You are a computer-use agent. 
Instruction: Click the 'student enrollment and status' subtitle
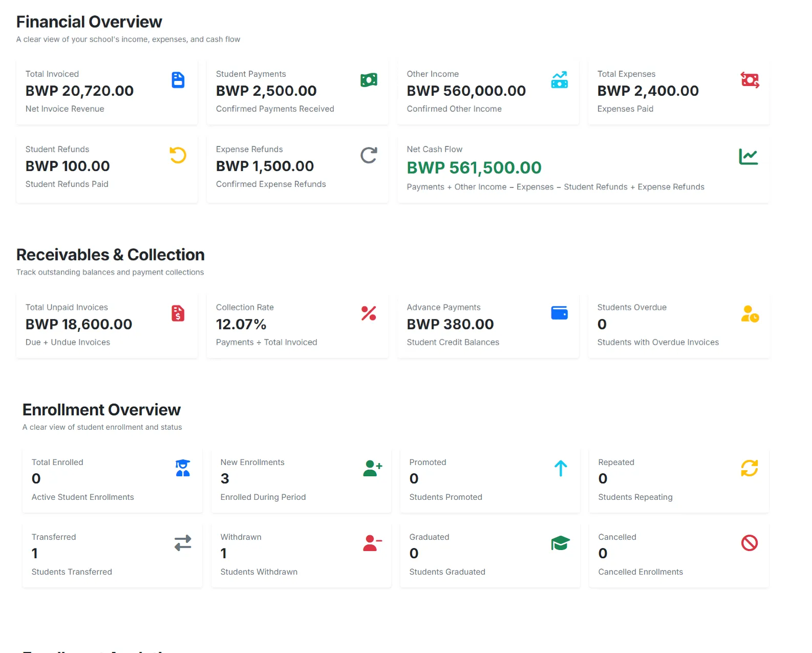pos(102,427)
